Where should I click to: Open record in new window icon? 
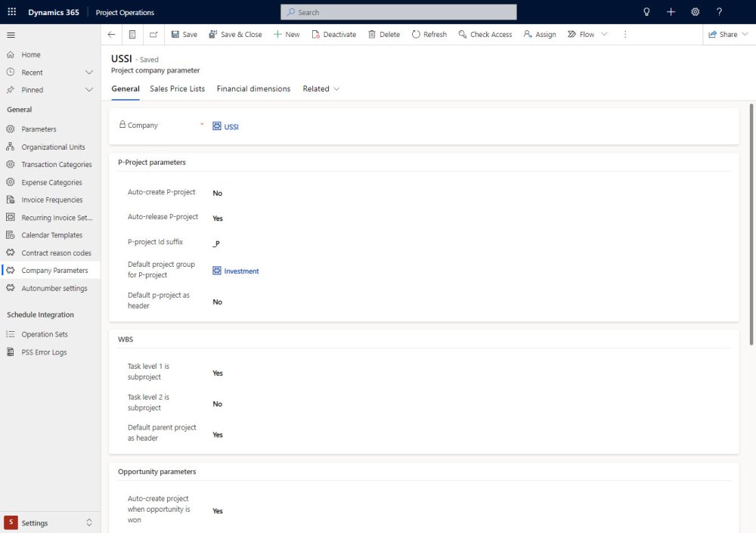(153, 34)
